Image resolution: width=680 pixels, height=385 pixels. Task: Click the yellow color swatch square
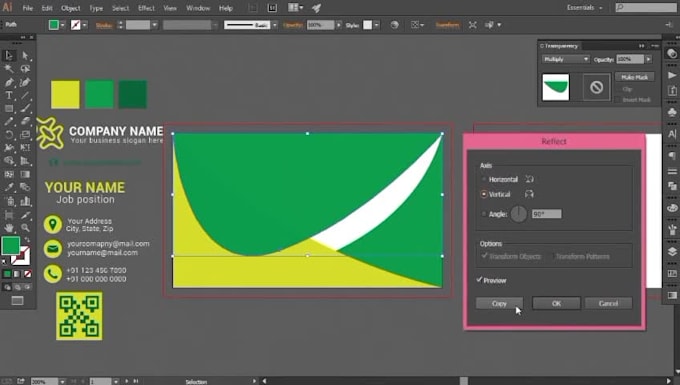click(x=65, y=94)
